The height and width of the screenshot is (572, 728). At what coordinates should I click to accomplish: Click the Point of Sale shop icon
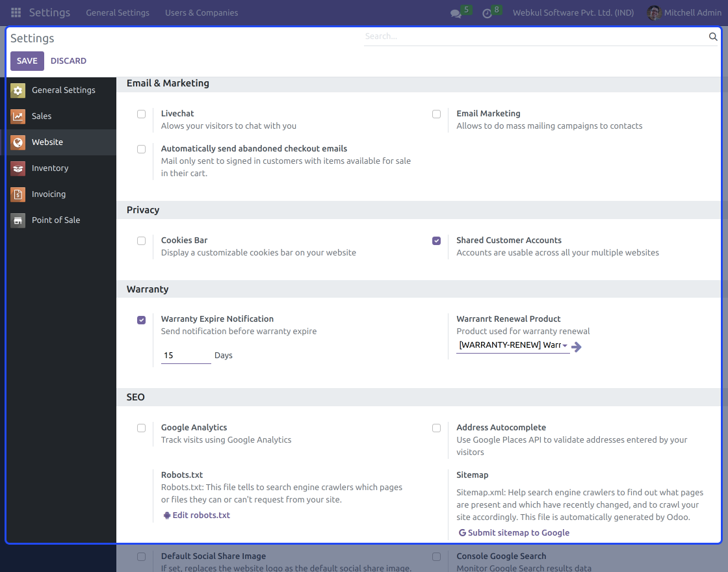tap(18, 220)
